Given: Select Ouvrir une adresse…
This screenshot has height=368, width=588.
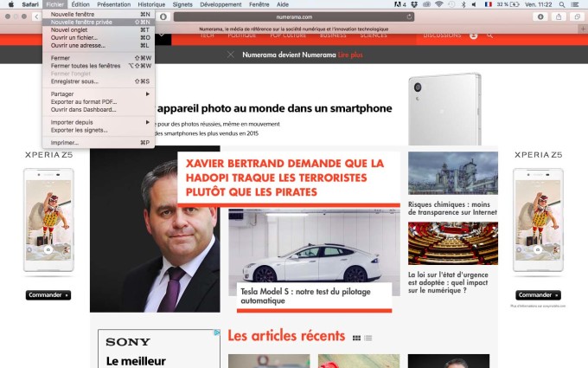Looking at the screenshot, I should point(99,45).
